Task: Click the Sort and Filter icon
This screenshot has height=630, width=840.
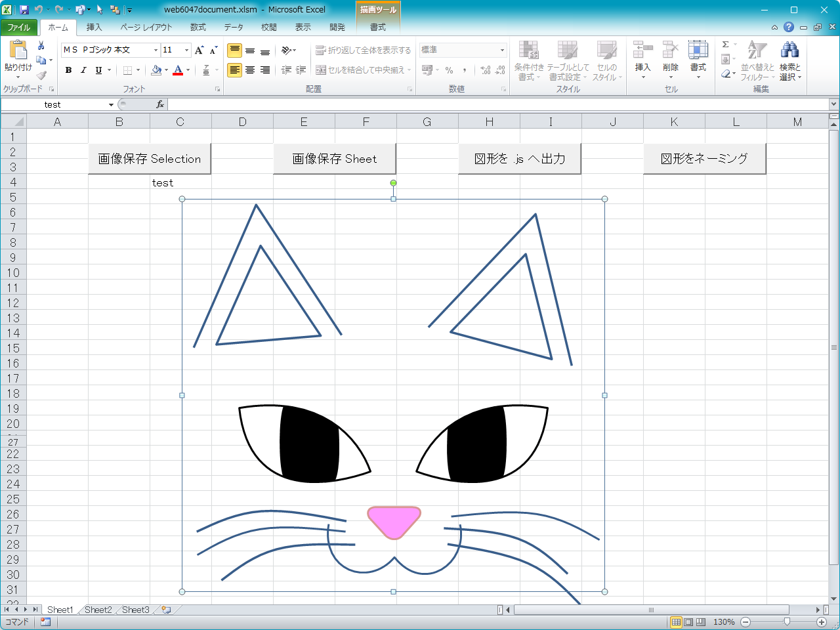Action: coord(757,51)
